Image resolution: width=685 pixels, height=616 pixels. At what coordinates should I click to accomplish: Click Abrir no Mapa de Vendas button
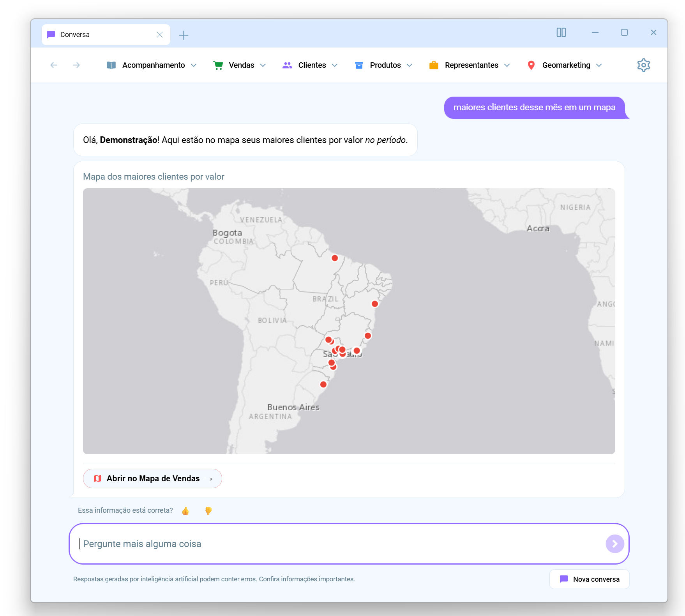point(152,478)
